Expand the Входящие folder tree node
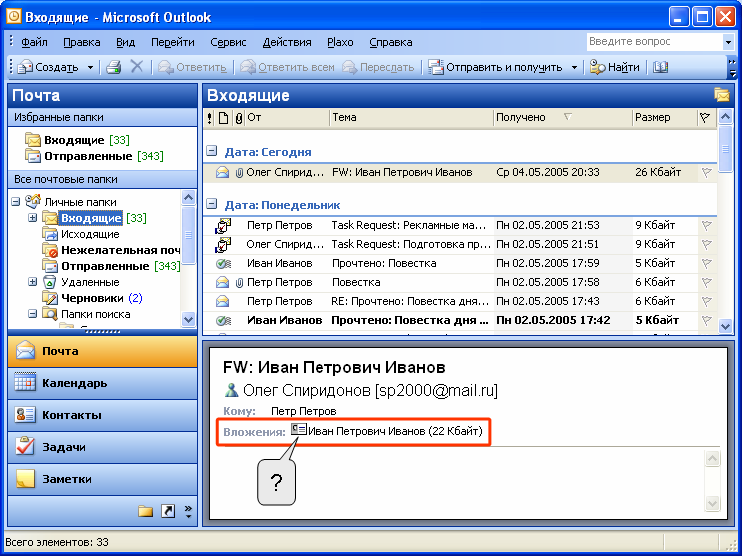 coord(32,218)
